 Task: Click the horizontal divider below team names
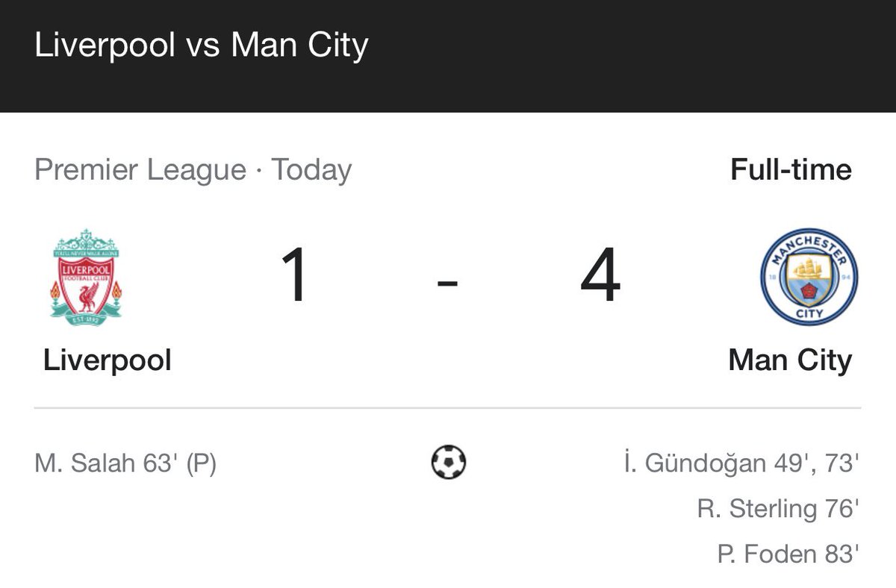pos(447,408)
